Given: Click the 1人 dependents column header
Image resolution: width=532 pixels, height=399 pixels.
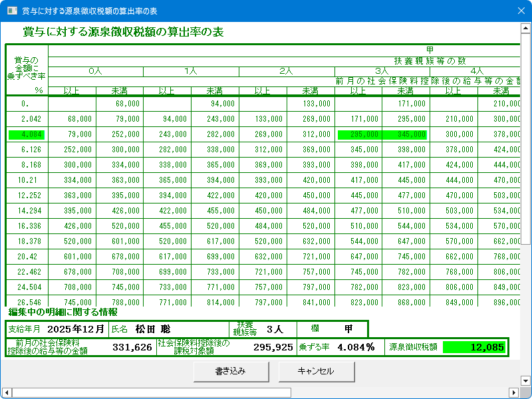Looking at the screenshot, I should pos(191,70).
